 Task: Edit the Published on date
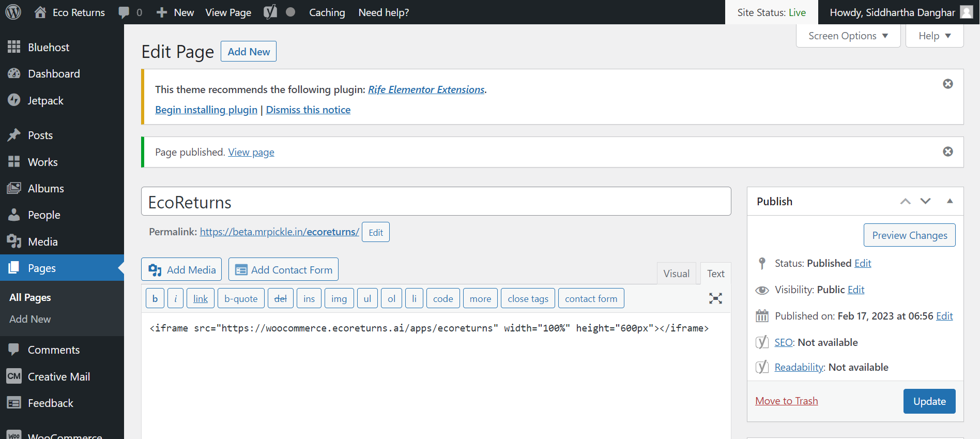tap(944, 316)
